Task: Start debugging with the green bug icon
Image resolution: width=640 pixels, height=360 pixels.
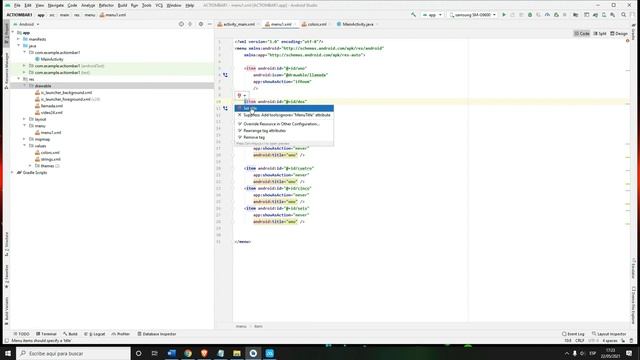Action: (530, 15)
